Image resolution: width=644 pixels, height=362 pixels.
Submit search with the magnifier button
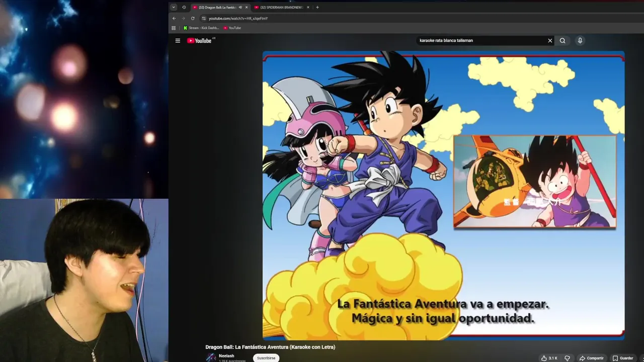point(562,41)
